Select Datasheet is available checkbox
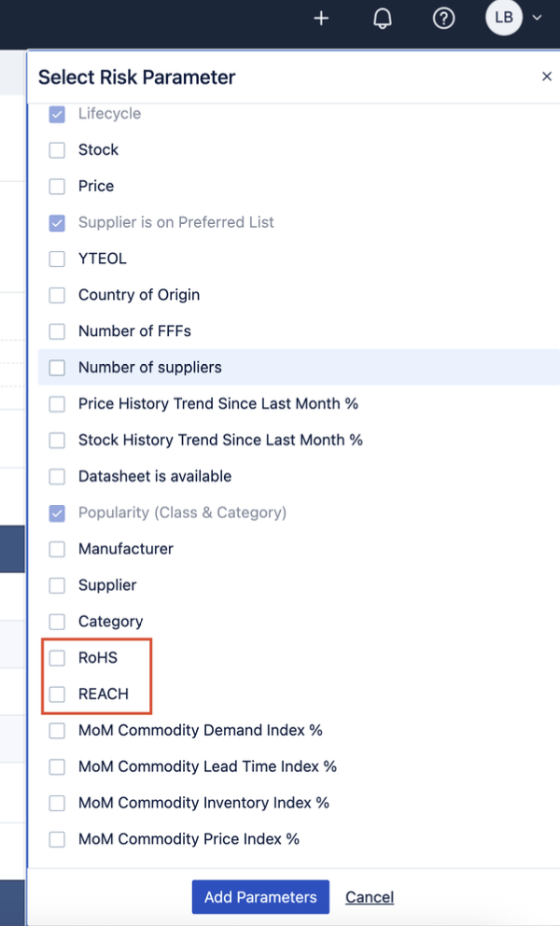Screen dimensions: 560x926 click(x=57, y=476)
